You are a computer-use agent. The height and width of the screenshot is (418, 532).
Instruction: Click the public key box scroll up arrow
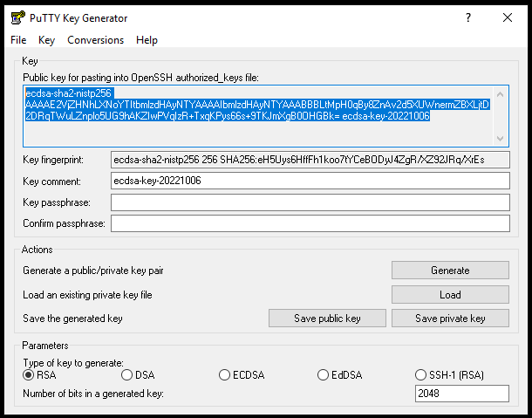(x=500, y=95)
